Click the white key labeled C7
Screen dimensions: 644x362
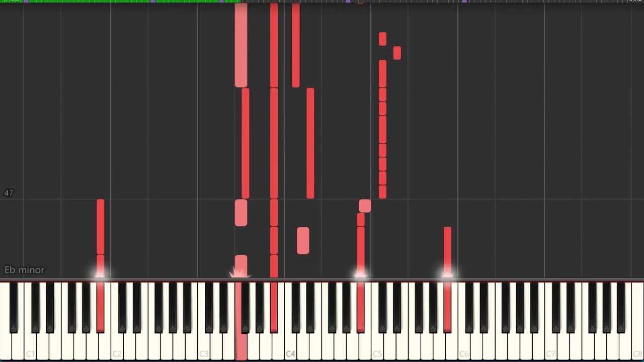(550, 347)
